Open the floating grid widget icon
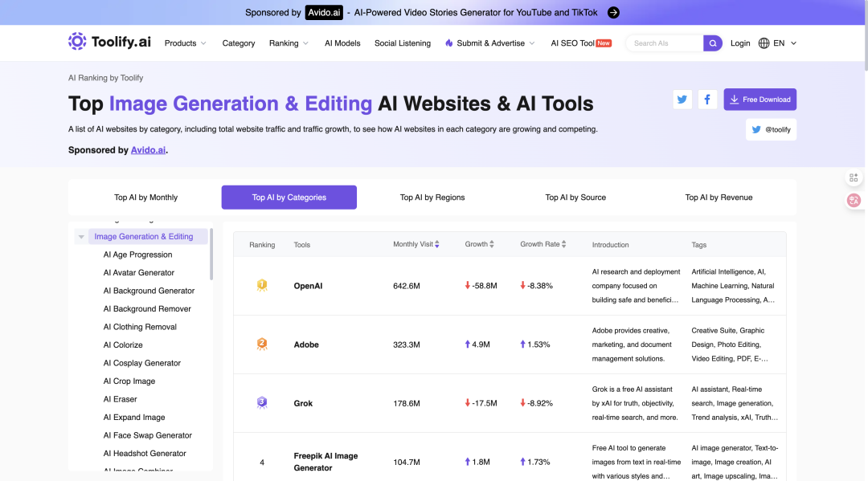This screenshot has height=481, width=868. [x=854, y=177]
